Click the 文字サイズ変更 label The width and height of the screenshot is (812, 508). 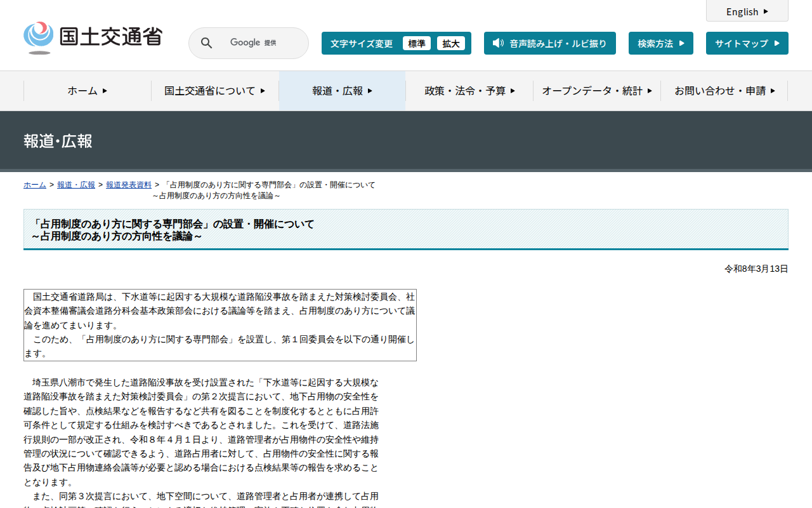(362, 43)
